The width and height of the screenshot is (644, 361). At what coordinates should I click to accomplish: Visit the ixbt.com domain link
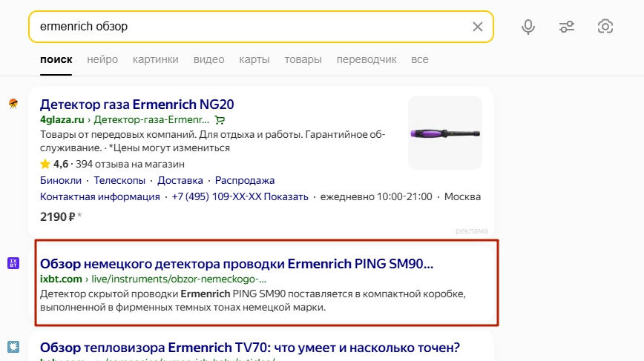coord(61,279)
